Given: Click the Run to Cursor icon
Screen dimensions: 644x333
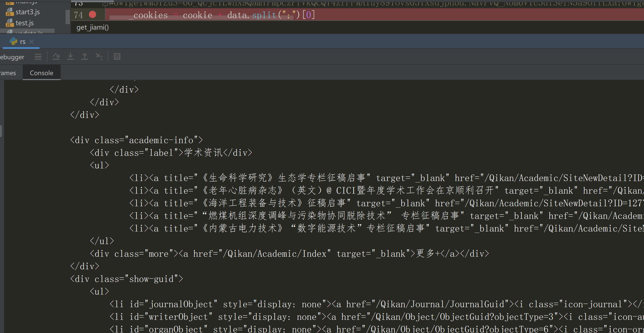Looking at the screenshot, I should (99, 57).
